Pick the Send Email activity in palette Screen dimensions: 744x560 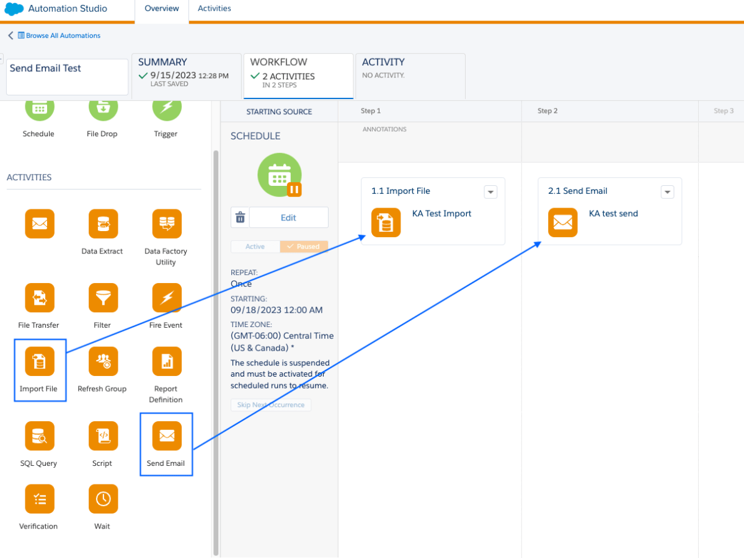pyautogui.click(x=167, y=435)
